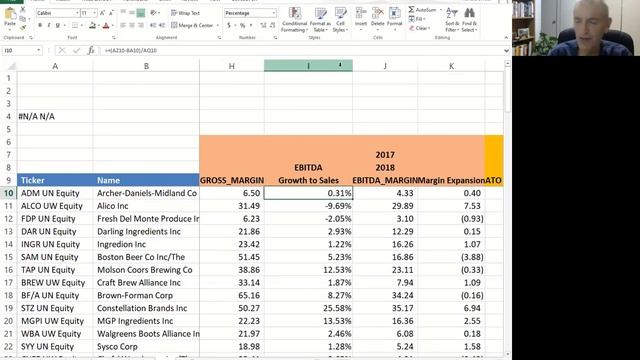Open the Fill dropdown
640x360 pixels.
click(x=418, y=19)
